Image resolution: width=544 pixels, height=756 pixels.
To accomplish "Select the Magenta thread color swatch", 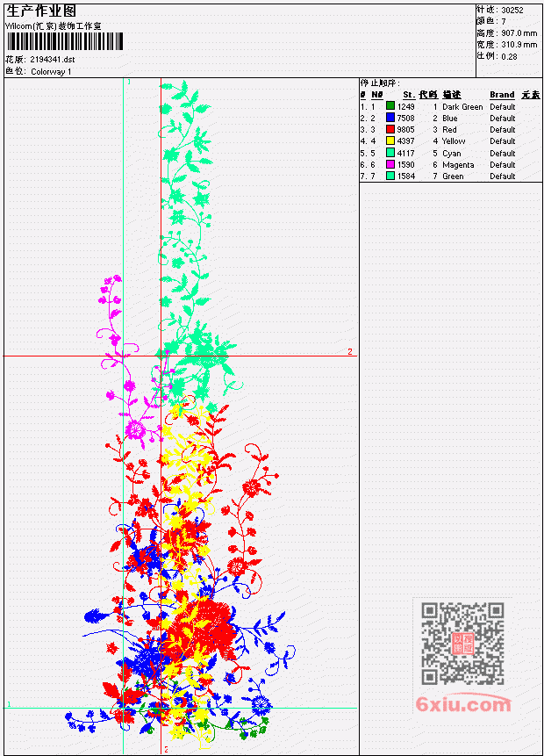I will tap(390, 164).
